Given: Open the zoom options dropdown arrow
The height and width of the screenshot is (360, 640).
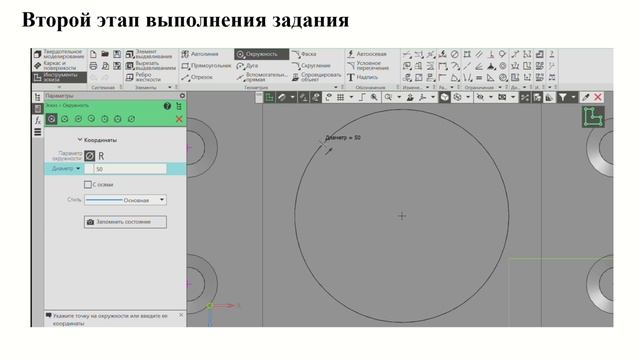Looking at the screenshot, I should (399, 97).
